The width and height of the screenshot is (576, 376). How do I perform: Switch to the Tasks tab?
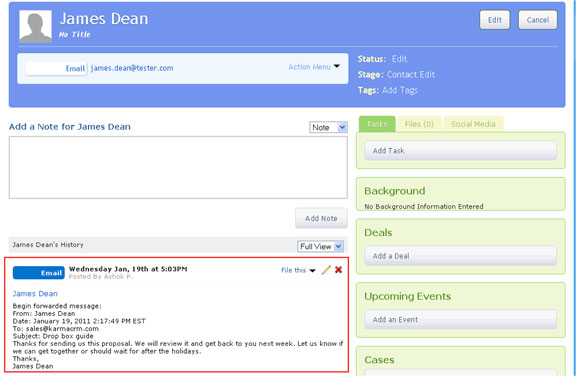(377, 124)
